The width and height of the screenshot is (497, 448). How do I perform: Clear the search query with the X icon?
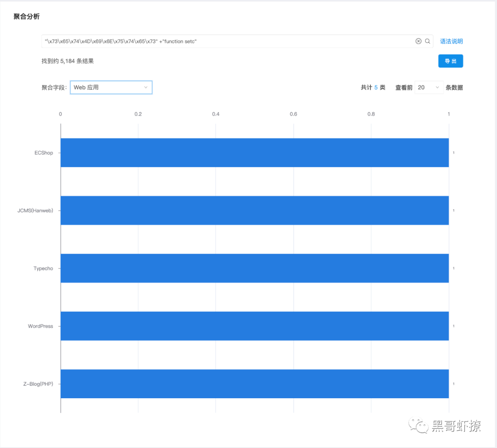pos(418,41)
